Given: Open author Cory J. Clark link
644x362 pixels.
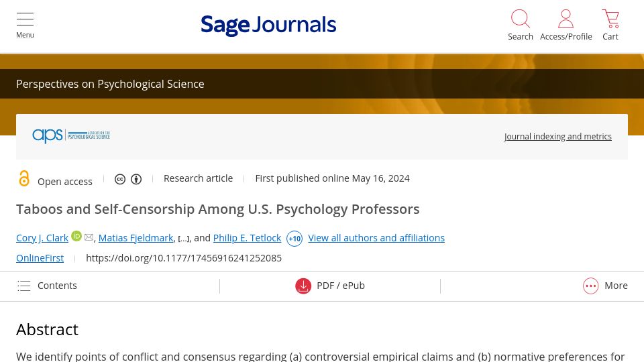Looking at the screenshot, I should coord(42,238).
